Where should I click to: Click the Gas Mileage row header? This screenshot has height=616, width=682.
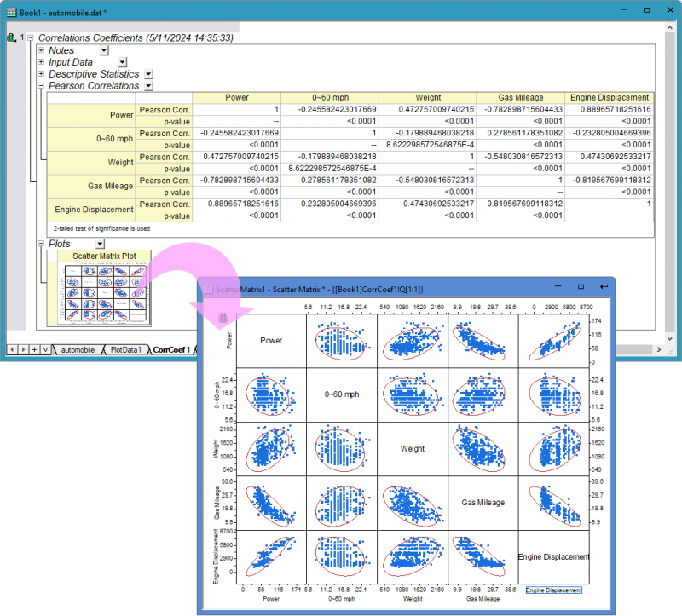[91, 186]
